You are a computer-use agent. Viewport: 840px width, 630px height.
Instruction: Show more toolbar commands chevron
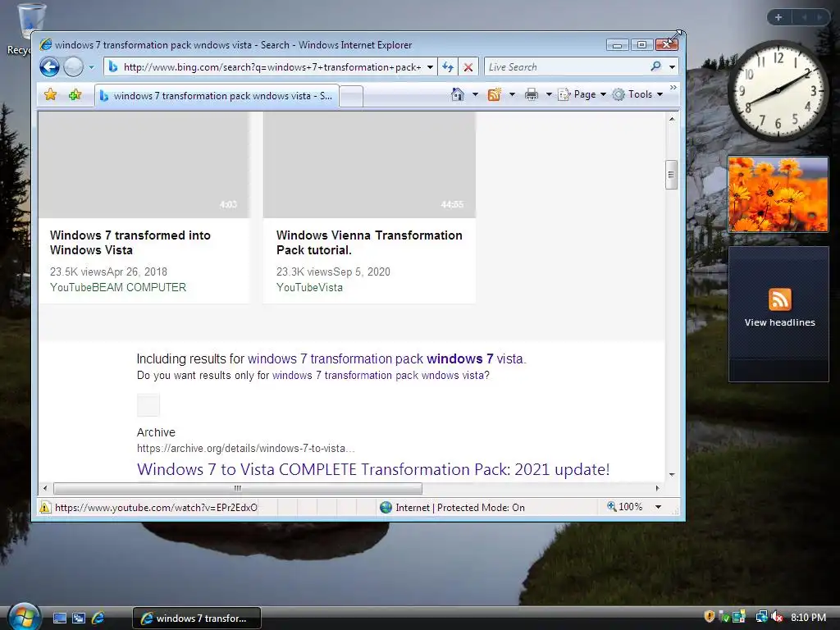[673, 87]
